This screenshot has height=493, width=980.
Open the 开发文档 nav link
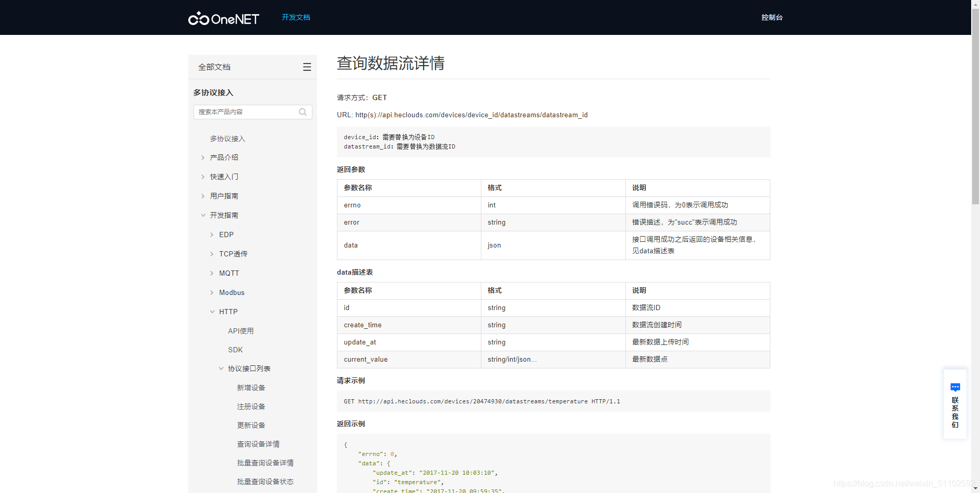296,17
